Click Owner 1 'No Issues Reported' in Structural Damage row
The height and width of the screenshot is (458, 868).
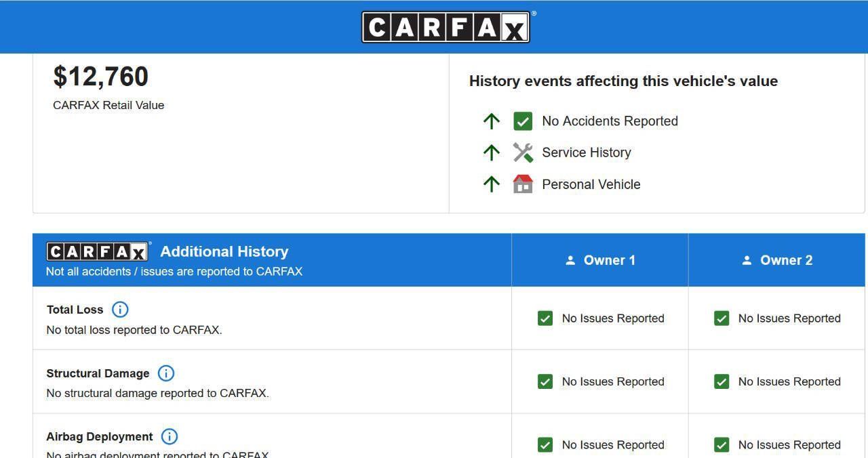coord(613,382)
